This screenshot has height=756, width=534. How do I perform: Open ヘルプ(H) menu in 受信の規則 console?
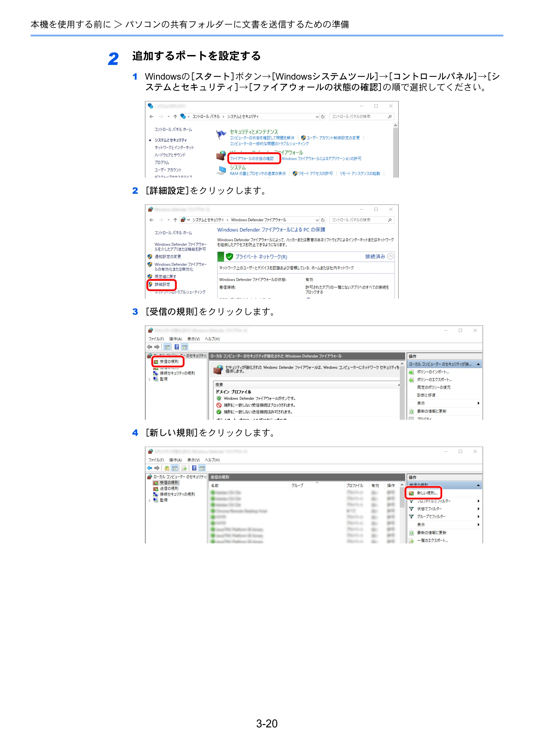212,460
